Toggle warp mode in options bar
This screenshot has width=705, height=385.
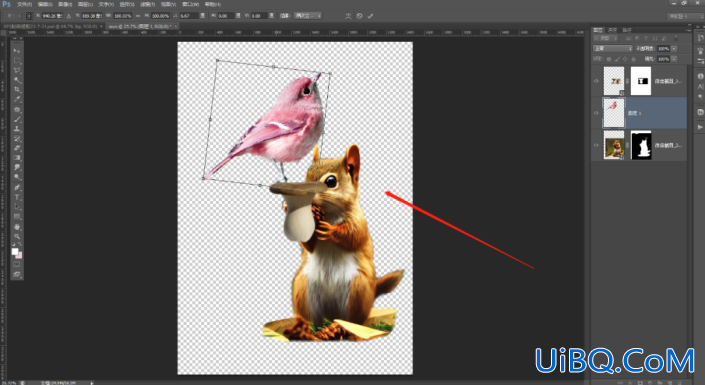click(x=348, y=16)
